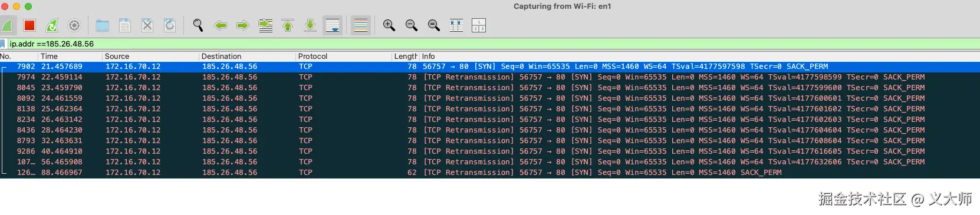Click the length 62 cell
The width and height of the screenshot is (980, 215).
pyautogui.click(x=412, y=173)
